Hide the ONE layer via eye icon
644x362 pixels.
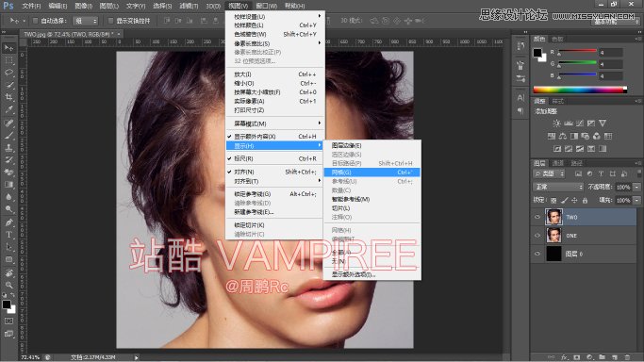tap(537, 236)
